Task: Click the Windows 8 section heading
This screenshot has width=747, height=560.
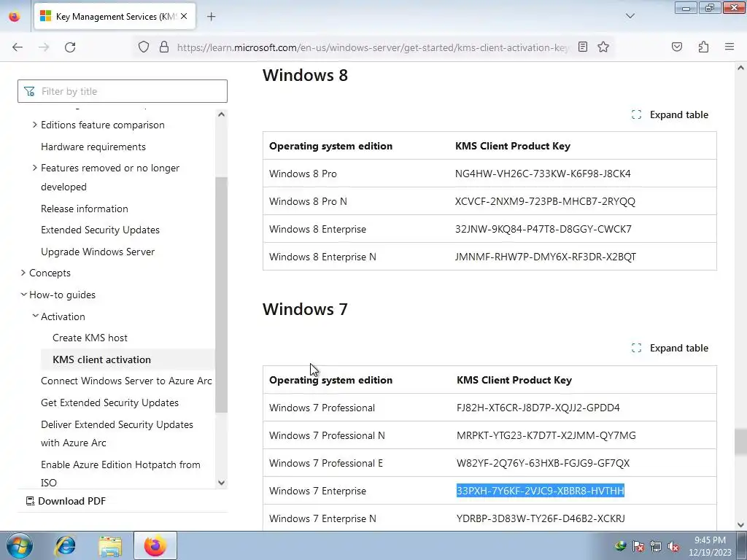Action: click(x=305, y=75)
